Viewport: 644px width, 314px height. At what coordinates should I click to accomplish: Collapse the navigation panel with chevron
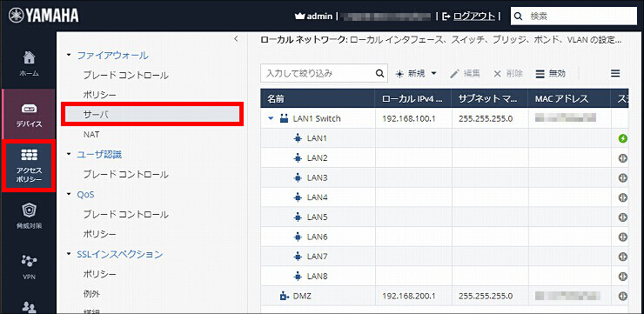click(x=236, y=39)
